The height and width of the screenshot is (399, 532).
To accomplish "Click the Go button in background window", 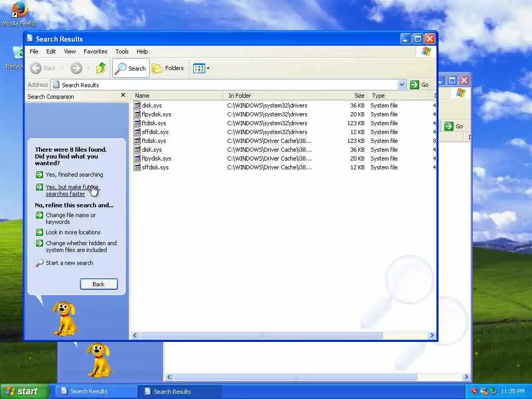I will click(454, 126).
